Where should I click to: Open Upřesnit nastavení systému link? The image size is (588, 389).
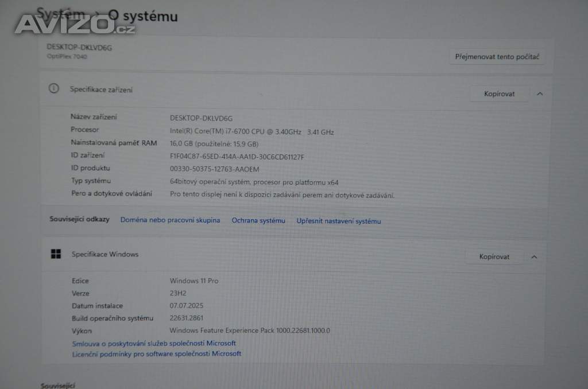coord(339,221)
